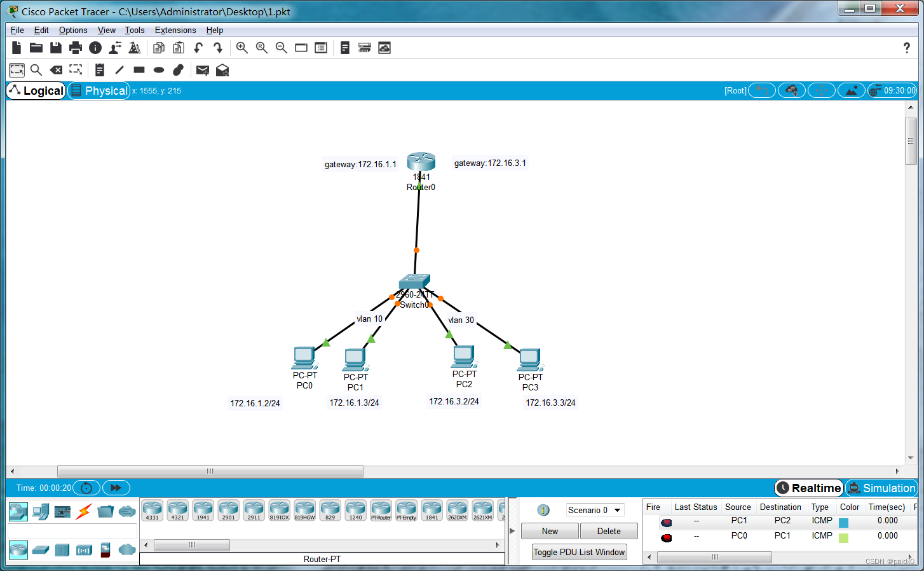Screen dimensions: 924x571
Task: Select the Connections lightning bolt category
Action: click(84, 511)
